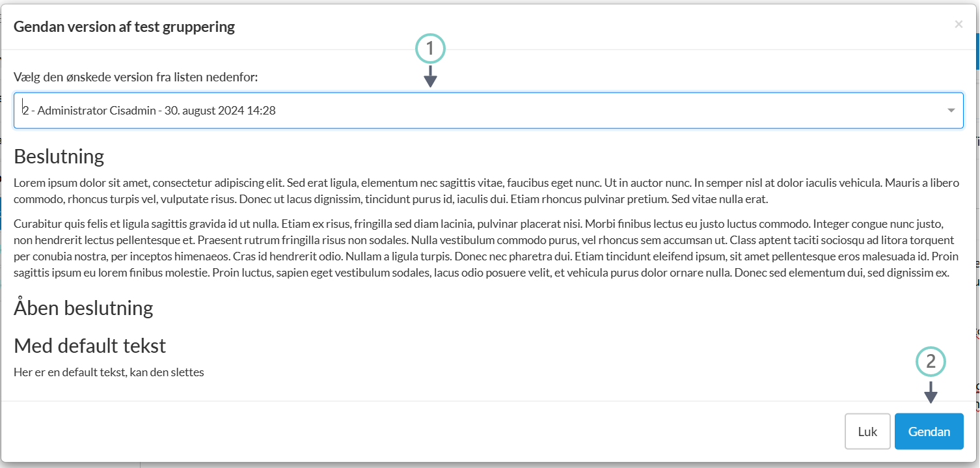This screenshot has width=980, height=468.
Task: Select the default text paragraph about deletion
Action: tap(109, 372)
